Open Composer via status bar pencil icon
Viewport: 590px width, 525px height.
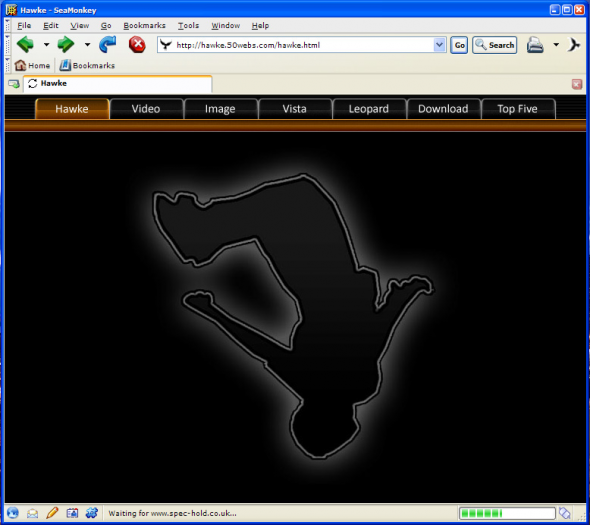click(52, 513)
